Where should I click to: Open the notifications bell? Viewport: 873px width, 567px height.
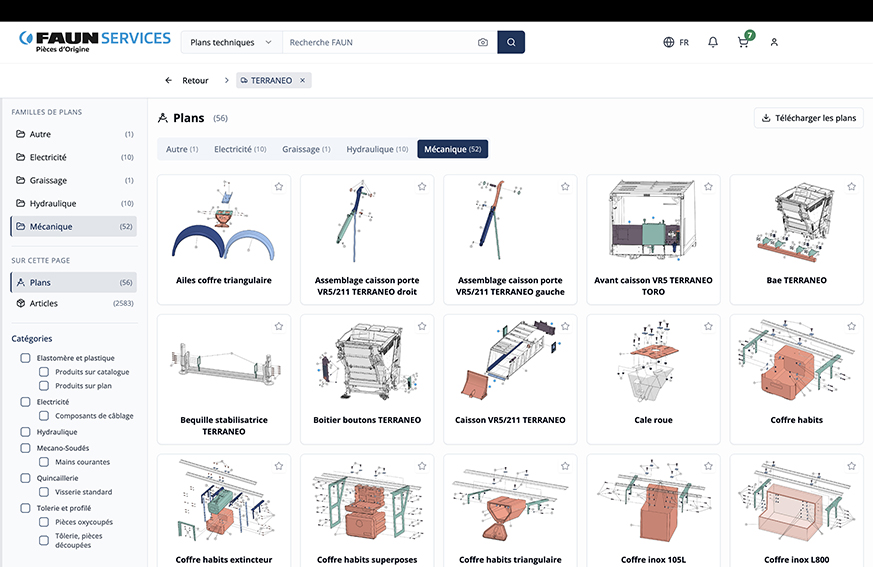click(713, 43)
